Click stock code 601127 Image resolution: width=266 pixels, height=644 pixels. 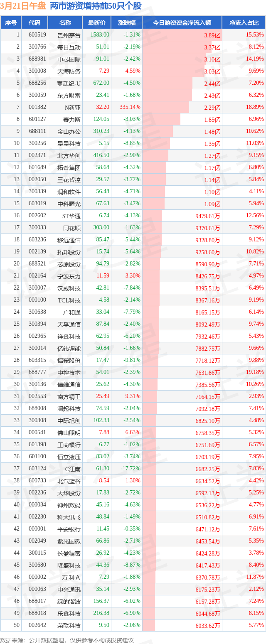pyautogui.click(x=37, y=119)
